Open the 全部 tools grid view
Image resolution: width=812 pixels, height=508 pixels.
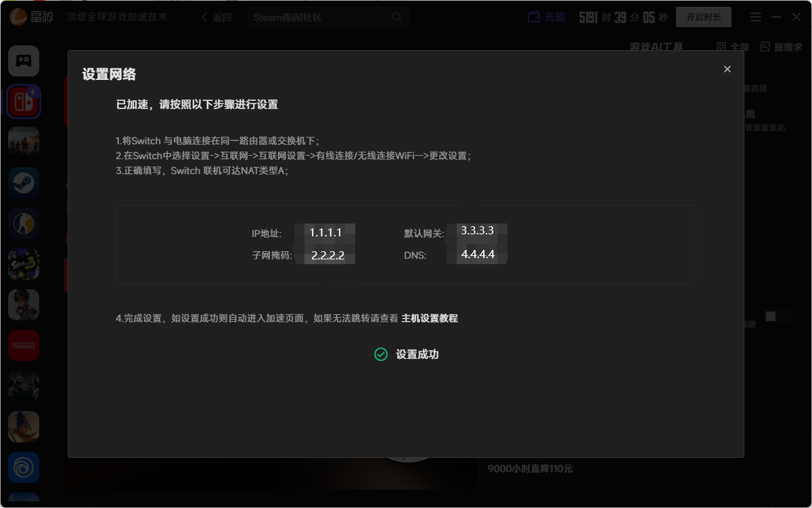[x=733, y=47]
